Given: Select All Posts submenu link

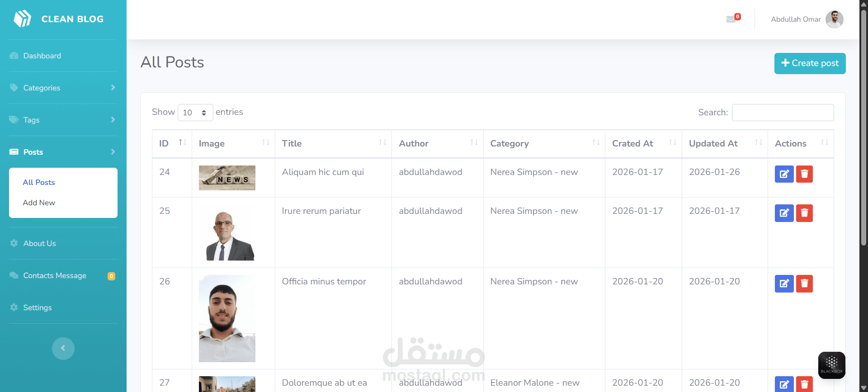Looking at the screenshot, I should click(39, 182).
